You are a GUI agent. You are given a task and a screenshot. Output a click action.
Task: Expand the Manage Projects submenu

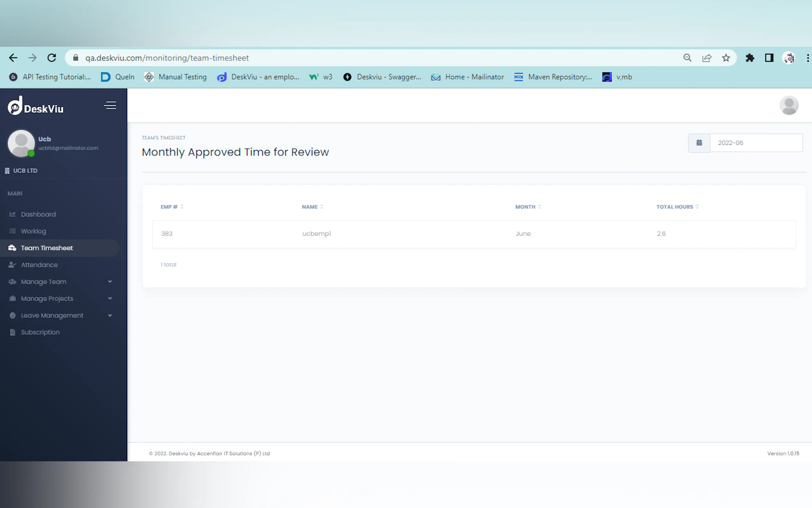[60, 298]
